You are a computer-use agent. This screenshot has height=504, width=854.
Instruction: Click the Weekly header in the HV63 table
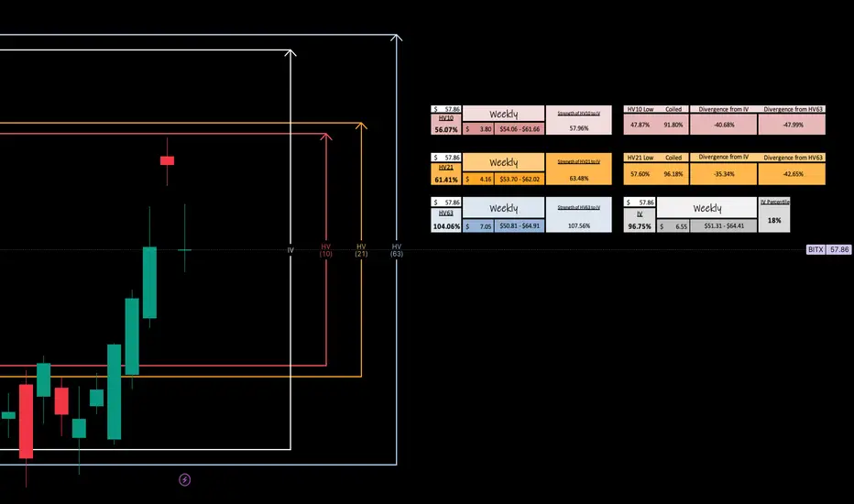tap(503, 208)
